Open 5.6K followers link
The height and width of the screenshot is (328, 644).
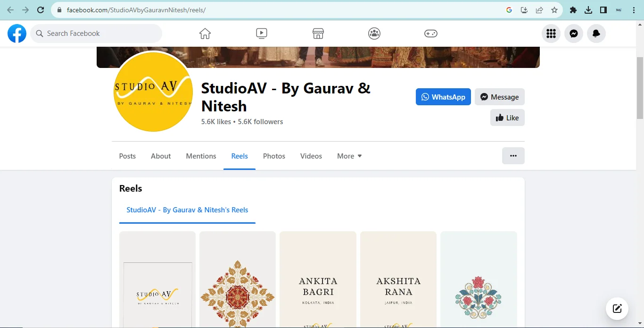click(260, 122)
